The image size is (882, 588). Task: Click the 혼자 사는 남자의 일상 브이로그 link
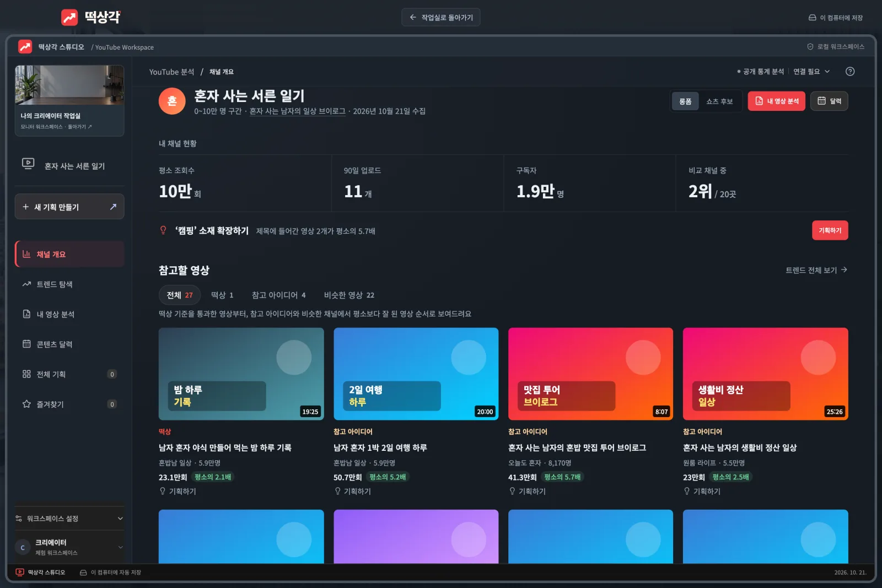297,111
